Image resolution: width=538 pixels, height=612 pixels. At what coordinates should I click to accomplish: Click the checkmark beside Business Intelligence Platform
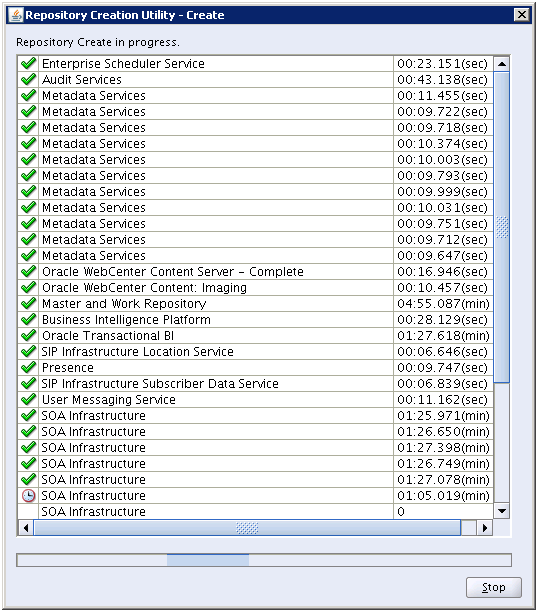(29, 319)
